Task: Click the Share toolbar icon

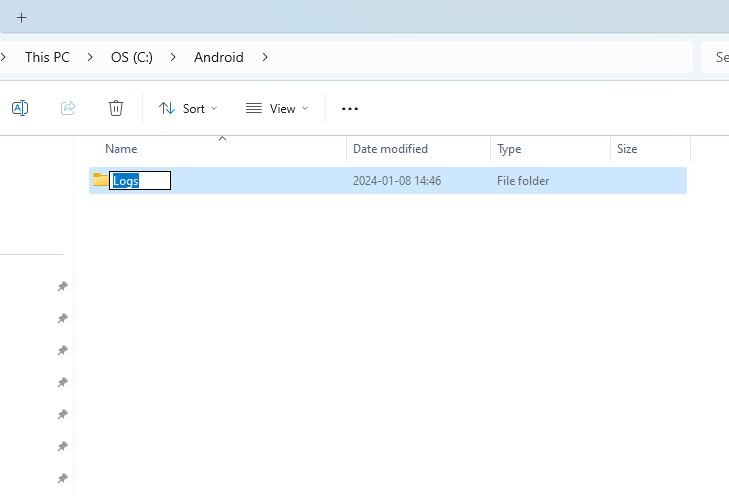Action: point(68,108)
